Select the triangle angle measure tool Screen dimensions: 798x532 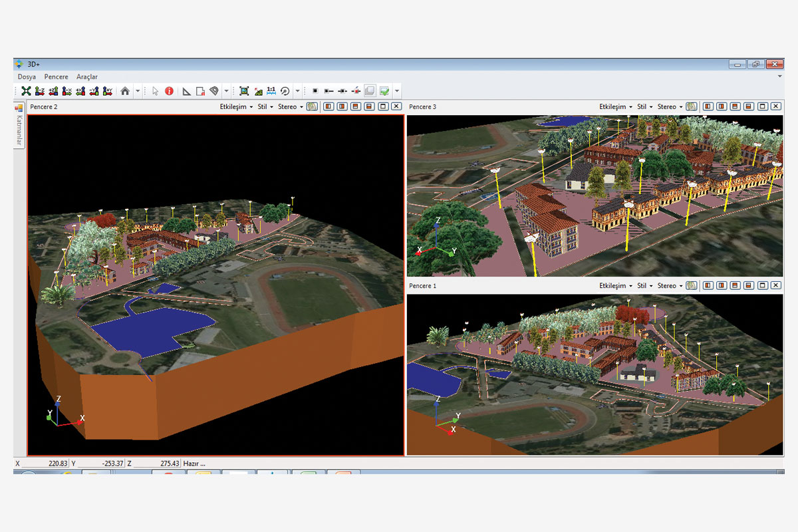tap(186, 91)
